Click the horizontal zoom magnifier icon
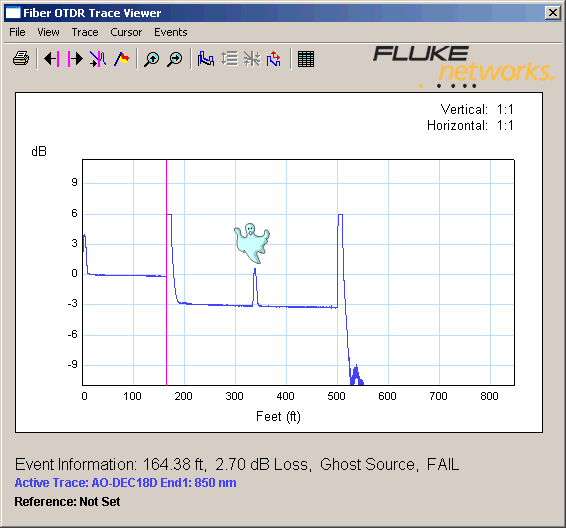This screenshot has height=528, width=566. point(175,59)
